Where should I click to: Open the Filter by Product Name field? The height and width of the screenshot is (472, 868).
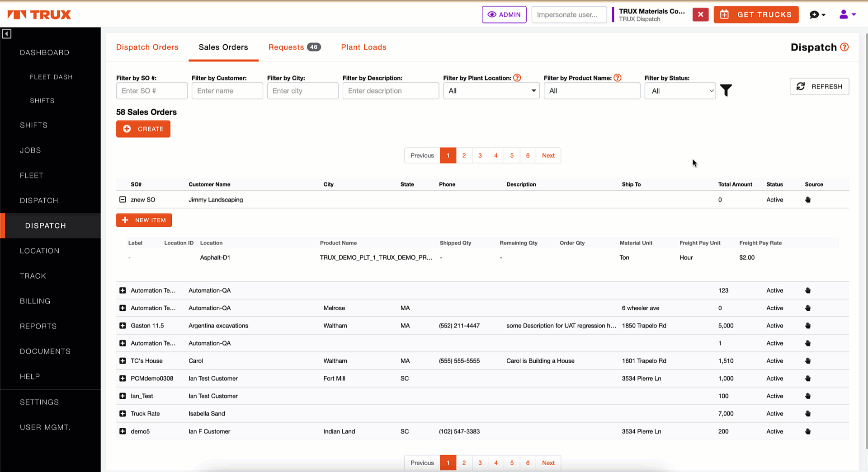(592, 91)
